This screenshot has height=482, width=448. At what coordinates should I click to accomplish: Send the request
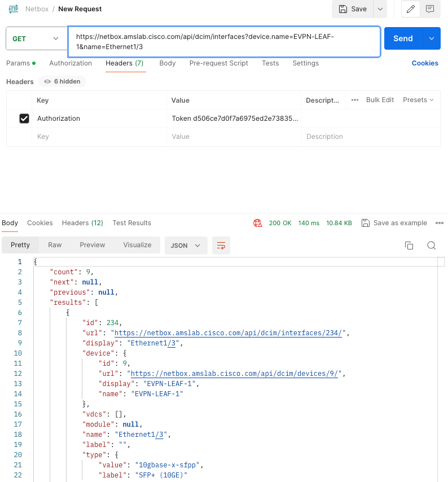point(403,38)
